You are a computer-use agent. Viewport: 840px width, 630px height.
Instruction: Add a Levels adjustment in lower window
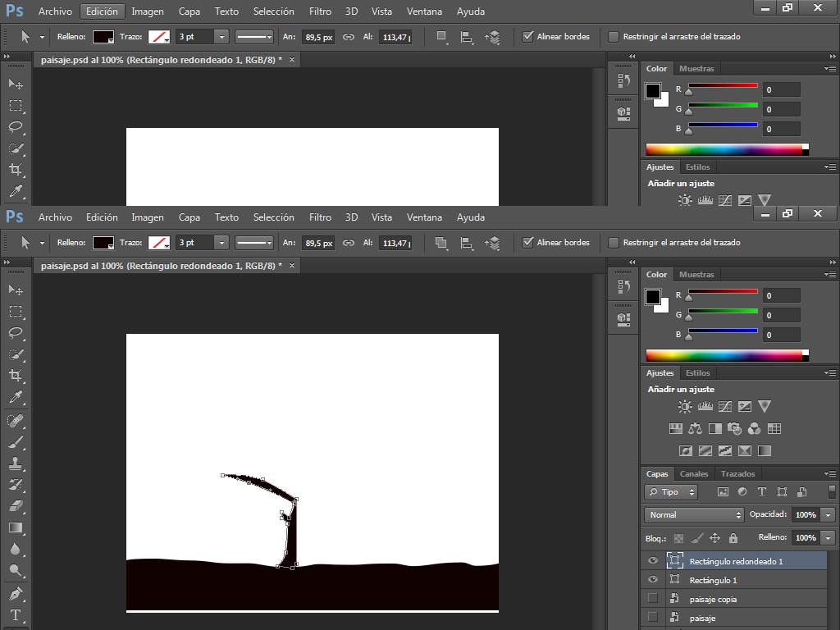click(x=705, y=407)
